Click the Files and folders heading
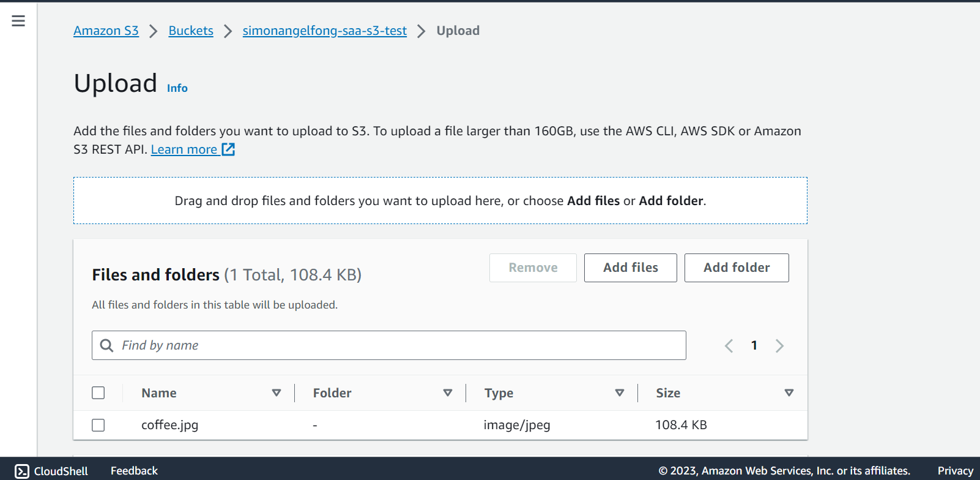This screenshot has height=480, width=980. pyautogui.click(x=155, y=275)
